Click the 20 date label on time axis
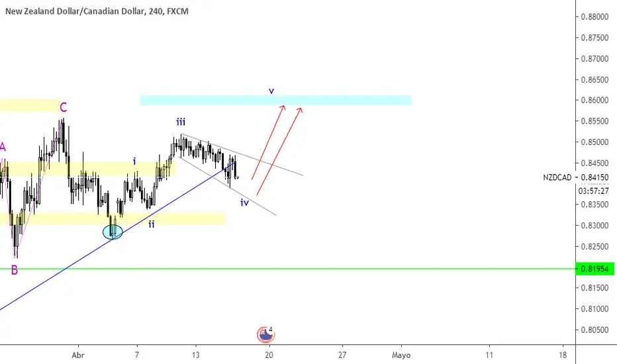This screenshot has width=617, height=364. pos(269,355)
